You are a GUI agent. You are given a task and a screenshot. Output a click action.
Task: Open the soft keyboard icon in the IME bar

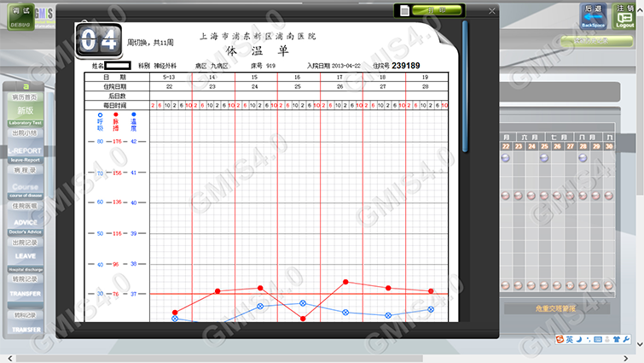[598, 339]
